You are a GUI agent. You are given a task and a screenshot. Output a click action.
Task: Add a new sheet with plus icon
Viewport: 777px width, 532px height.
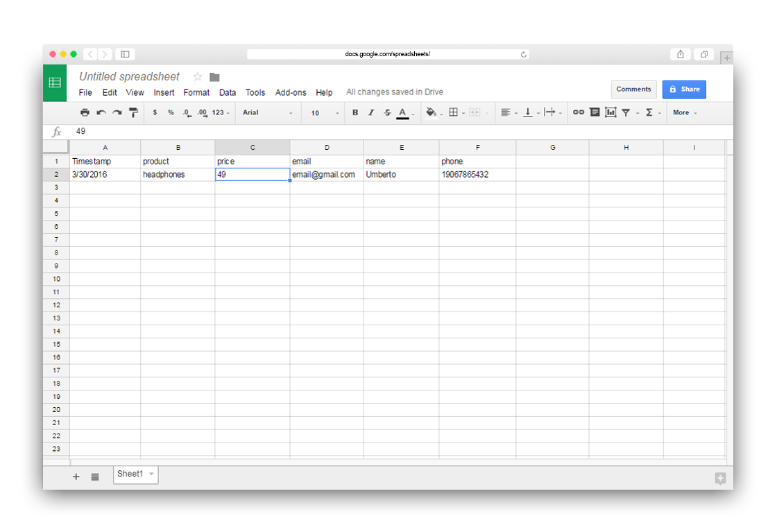click(x=76, y=477)
